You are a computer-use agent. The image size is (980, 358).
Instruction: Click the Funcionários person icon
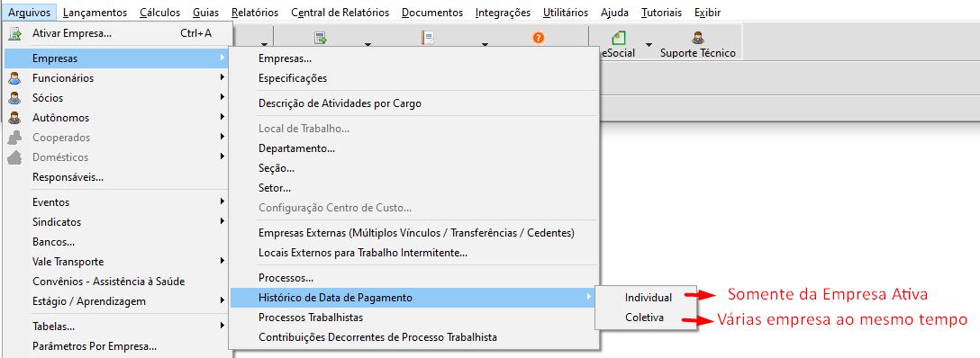coord(15,78)
